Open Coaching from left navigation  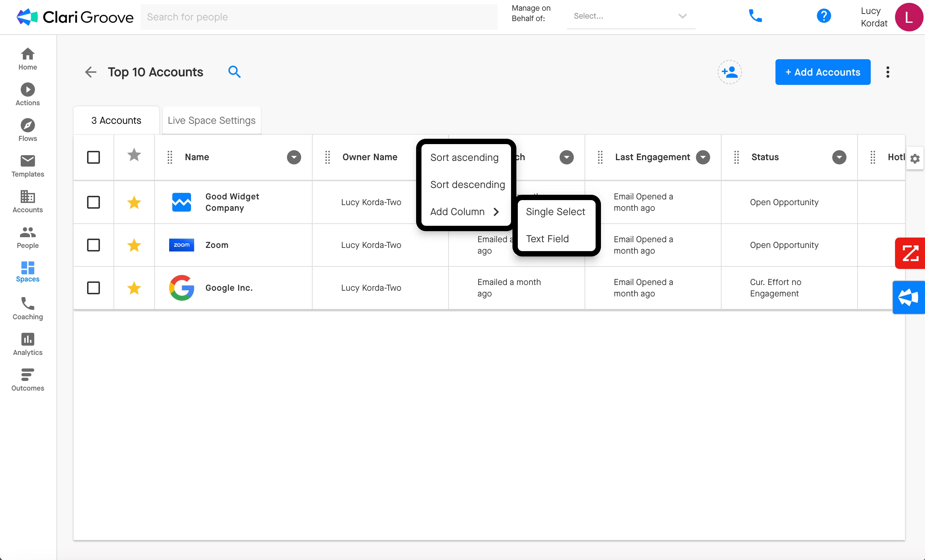coord(27,309)
